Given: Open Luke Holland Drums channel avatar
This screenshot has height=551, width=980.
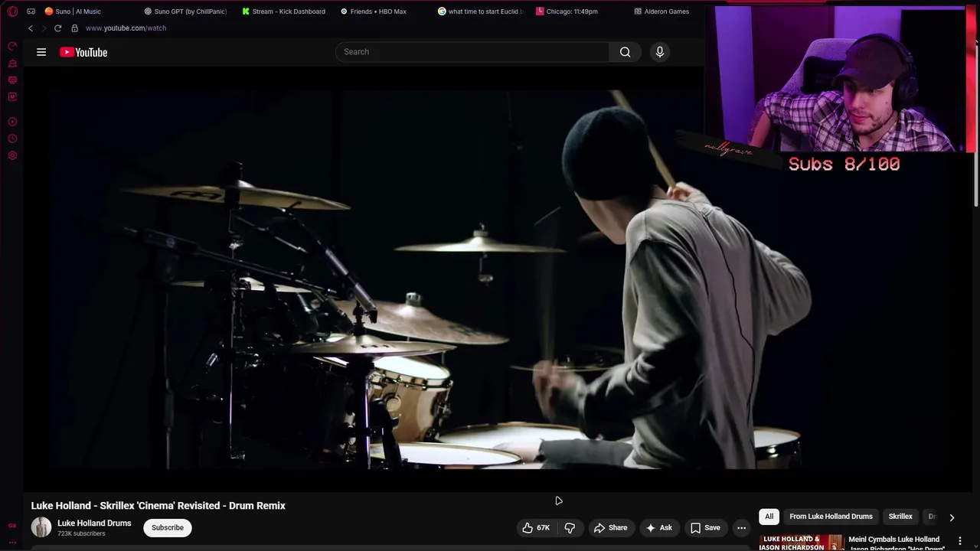Looking at the screenshot, I should click(41, 527).
